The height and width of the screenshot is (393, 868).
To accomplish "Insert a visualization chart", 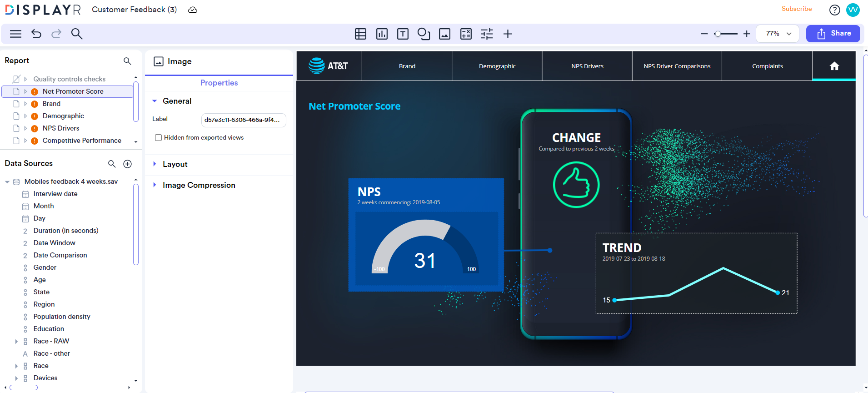I will pos(382,34).
